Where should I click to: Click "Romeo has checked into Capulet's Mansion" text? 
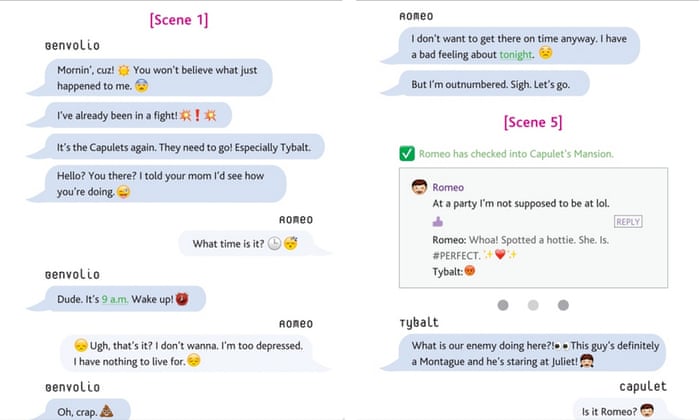(516, 153)
